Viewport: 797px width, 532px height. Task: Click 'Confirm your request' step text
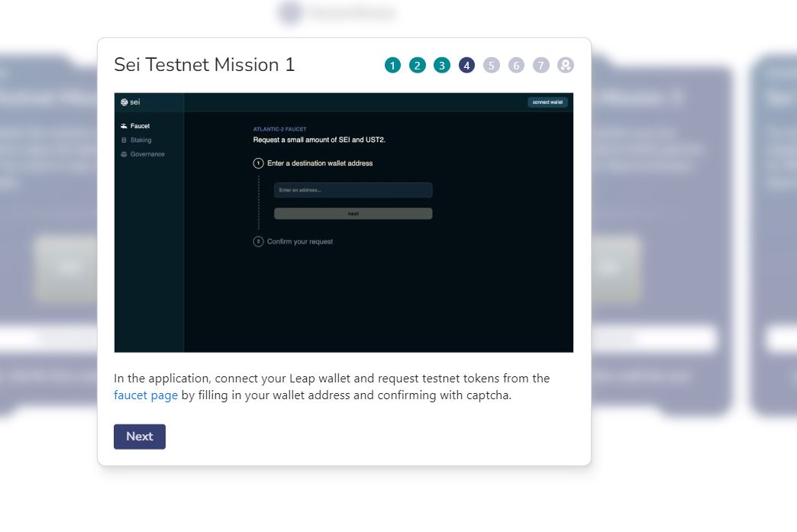[x=300, y=241]
